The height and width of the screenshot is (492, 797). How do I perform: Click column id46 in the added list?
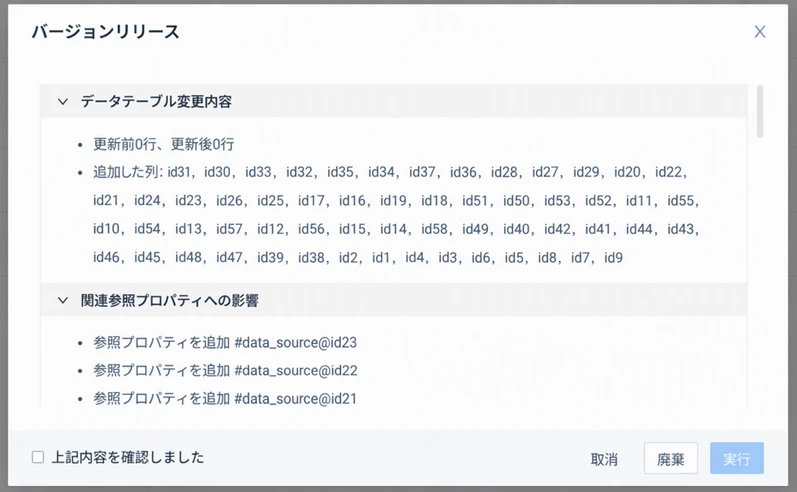(106, 258)
